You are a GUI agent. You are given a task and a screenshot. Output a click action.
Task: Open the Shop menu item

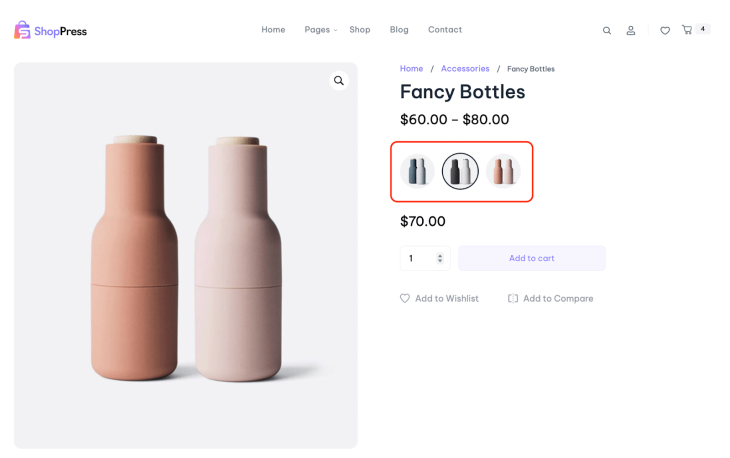click(x=360, y=30)
